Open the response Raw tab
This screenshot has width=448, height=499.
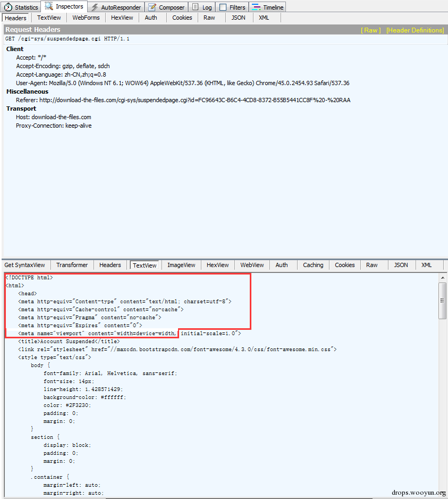pyautogui.click(x=371, y=265)
